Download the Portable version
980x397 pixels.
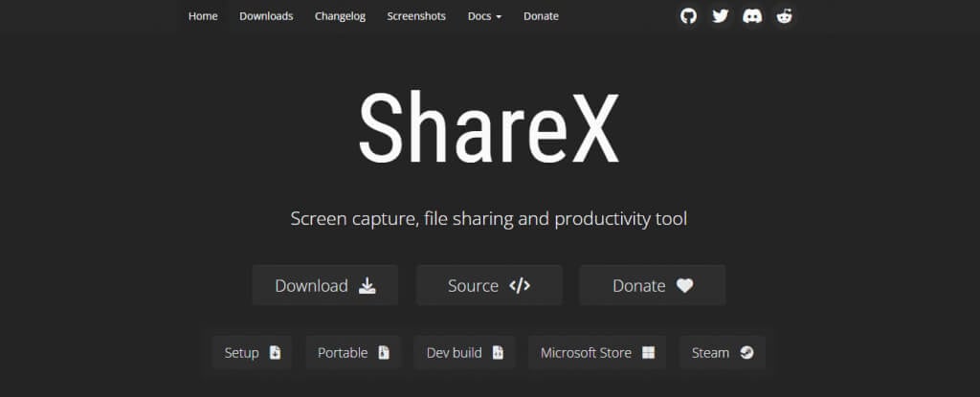[x=353, y=353]
